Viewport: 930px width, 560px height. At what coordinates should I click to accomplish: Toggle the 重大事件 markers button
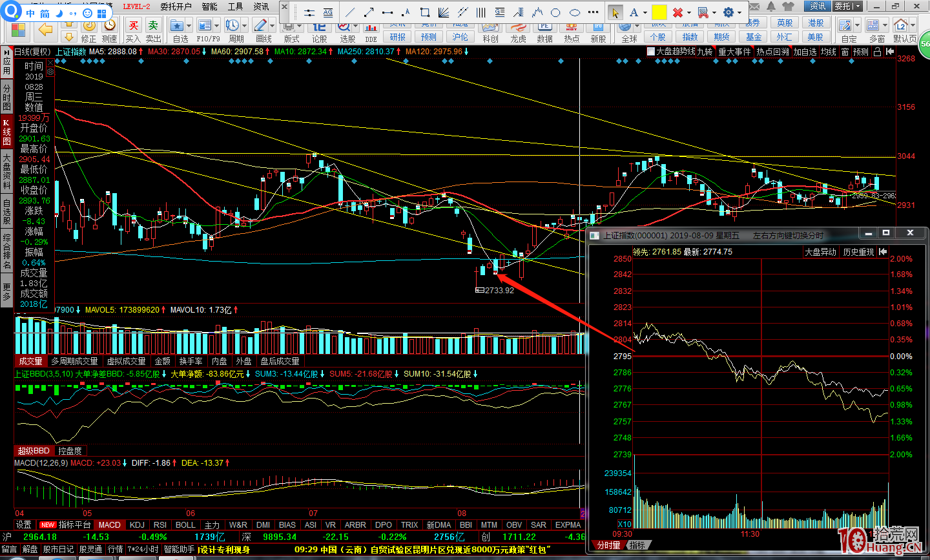click(734, 52)
